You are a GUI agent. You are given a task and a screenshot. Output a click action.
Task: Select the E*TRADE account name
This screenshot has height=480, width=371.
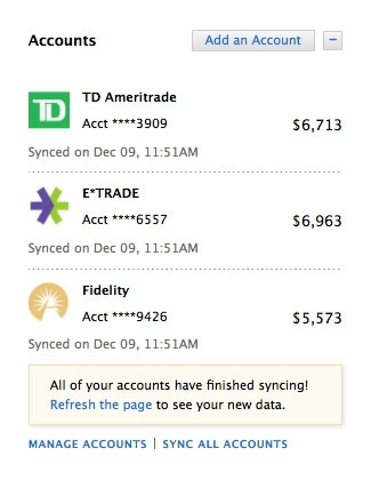[x=111, y=193]
